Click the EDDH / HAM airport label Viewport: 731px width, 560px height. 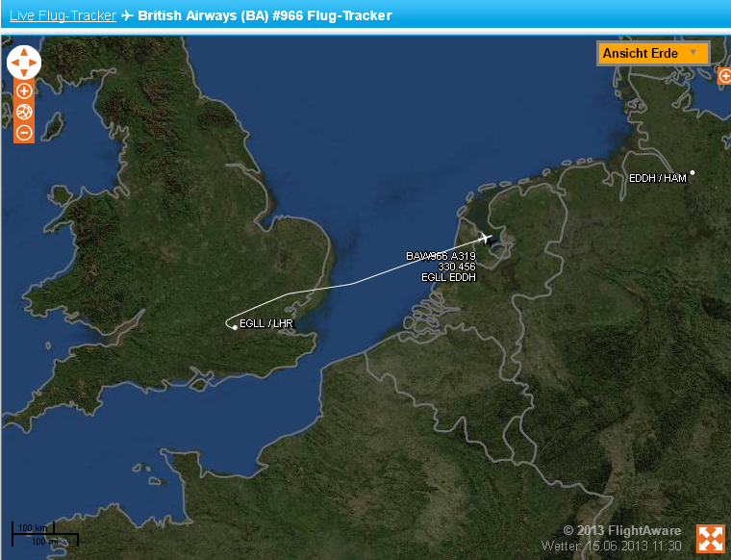pyautogui.click(x=657, y=178)
